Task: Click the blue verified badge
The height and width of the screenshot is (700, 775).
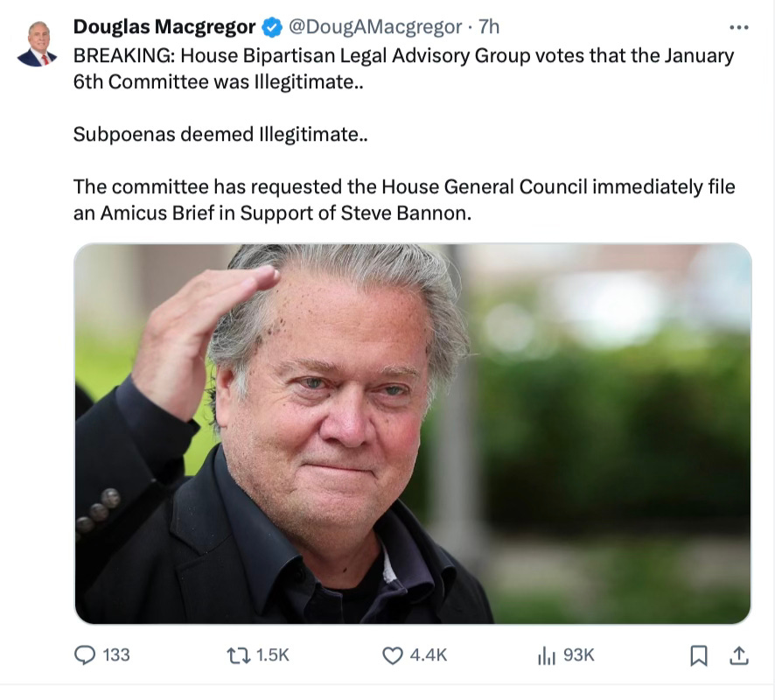Action: coord(271,27)
